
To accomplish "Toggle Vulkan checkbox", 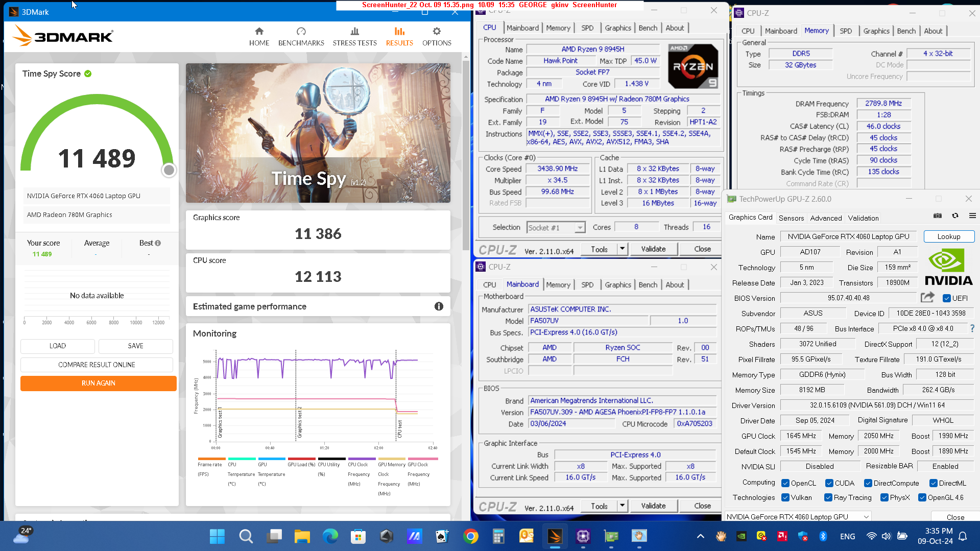I will [x=786, y=497].
